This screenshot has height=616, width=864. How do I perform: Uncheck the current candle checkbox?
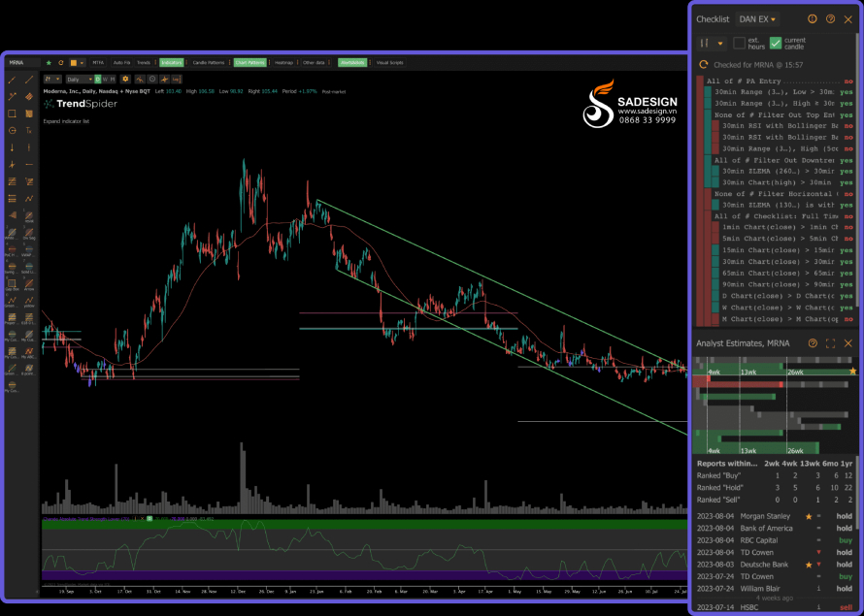pos(776,43)
